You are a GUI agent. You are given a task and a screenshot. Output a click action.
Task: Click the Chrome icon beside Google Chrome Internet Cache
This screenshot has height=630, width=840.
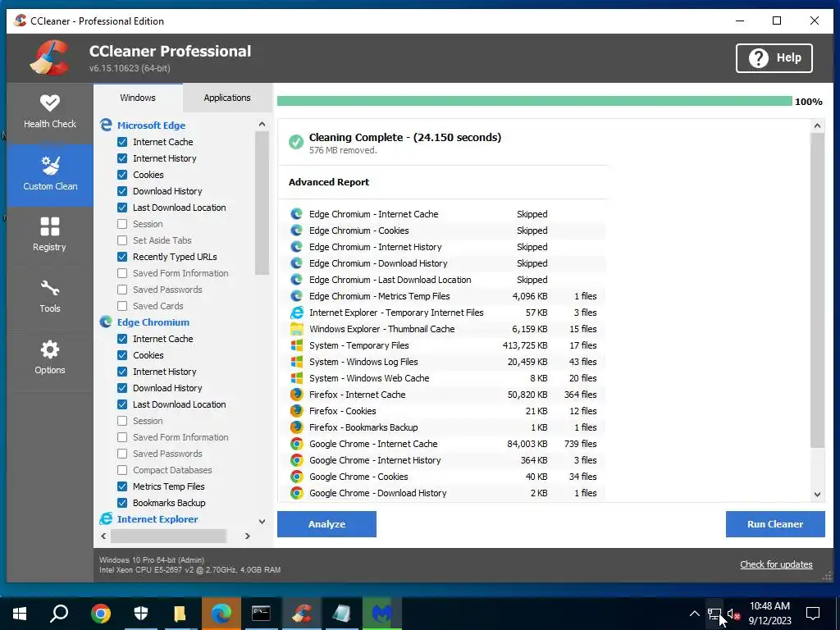coord(296,444)
